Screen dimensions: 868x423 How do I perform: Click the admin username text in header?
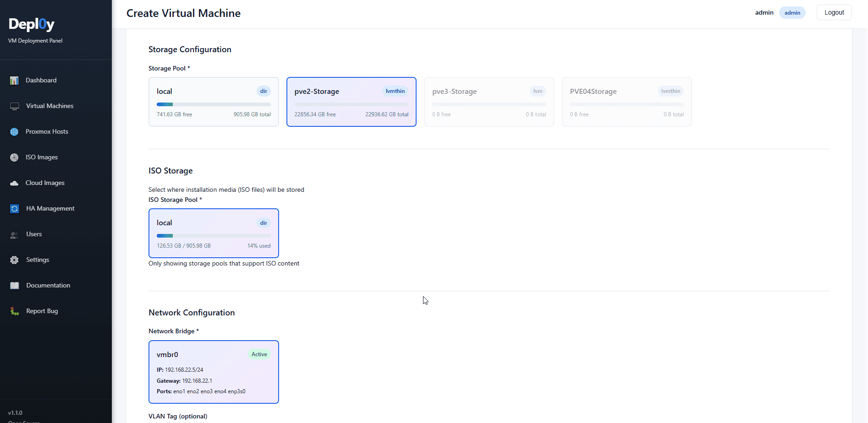coord(764,12)
